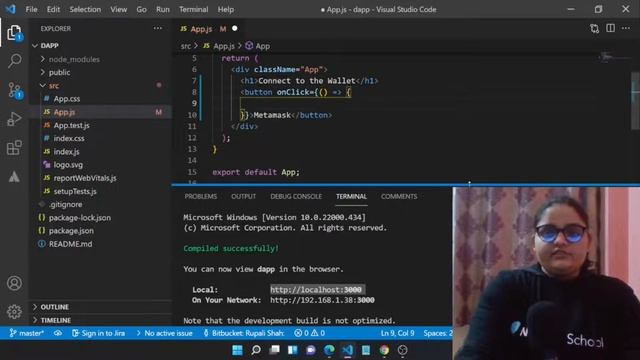
Task: Switch to the PROBLEMS panel tab
Action: [200, 196]
